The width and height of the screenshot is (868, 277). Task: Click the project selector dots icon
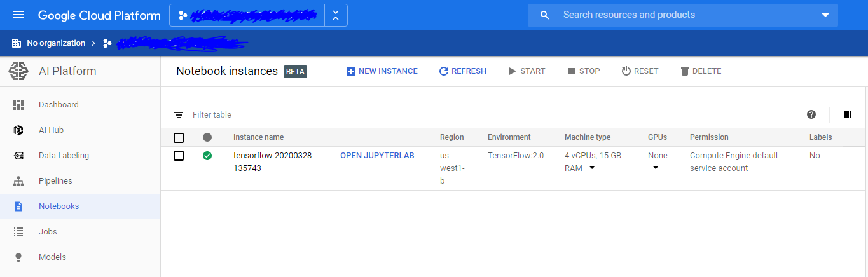tap(183, 15)
